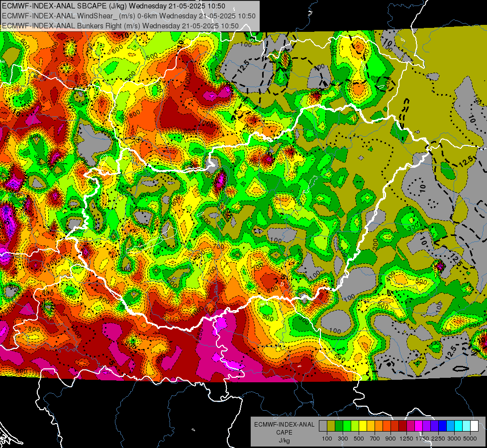This screenshot has height=448, width=487.
Task: Select the CAPE label in the legend
Action: [284, 433]
